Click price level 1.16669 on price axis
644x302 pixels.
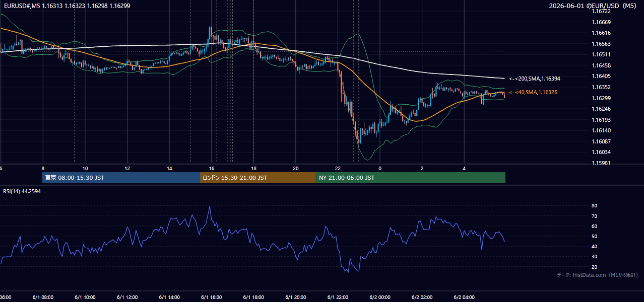(x=602, y=22)
